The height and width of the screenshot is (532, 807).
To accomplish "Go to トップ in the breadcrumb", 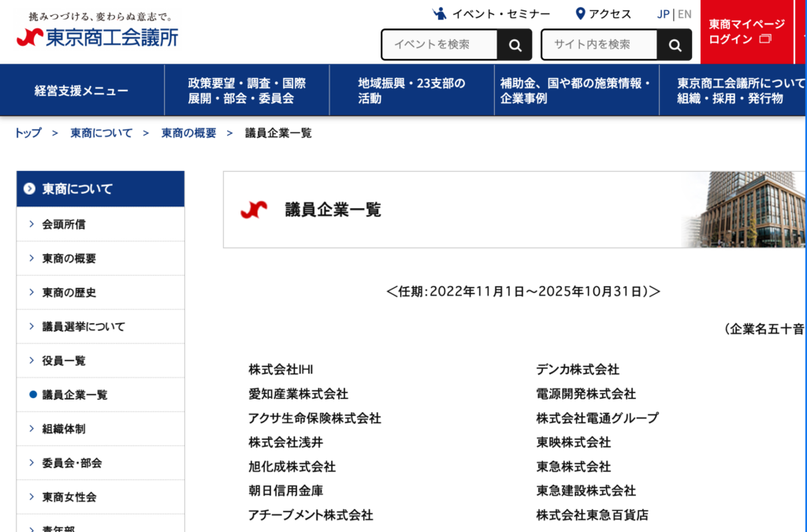I will click(28, 133).
